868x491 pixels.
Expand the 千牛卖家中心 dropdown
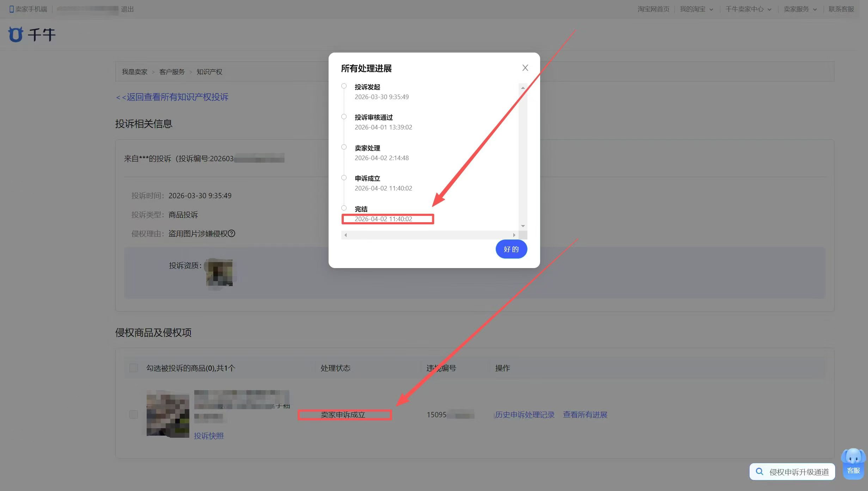(x=748, y=9)
